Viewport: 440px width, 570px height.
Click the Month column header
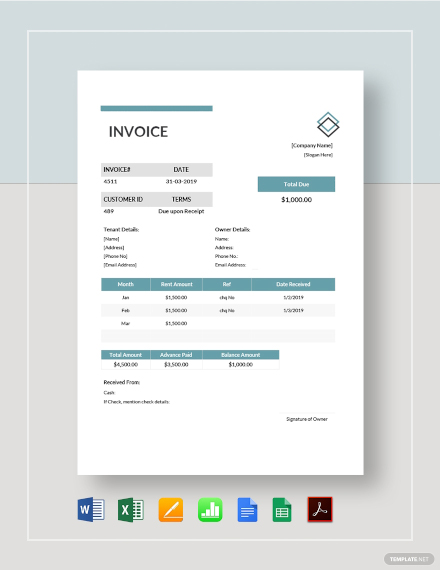pos(125,284)
